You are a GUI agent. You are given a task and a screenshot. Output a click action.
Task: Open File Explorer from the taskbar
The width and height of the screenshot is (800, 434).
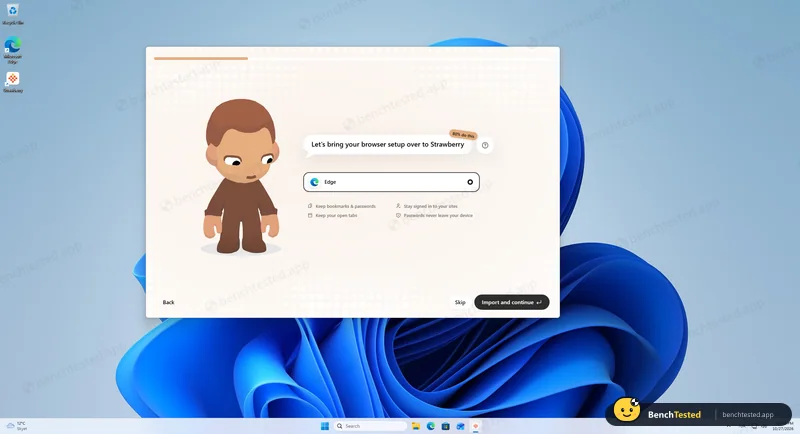[x=416, y=426]
